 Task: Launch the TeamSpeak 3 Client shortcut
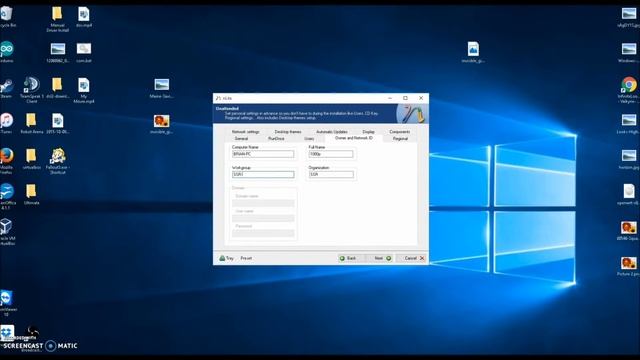pos(31,90)
